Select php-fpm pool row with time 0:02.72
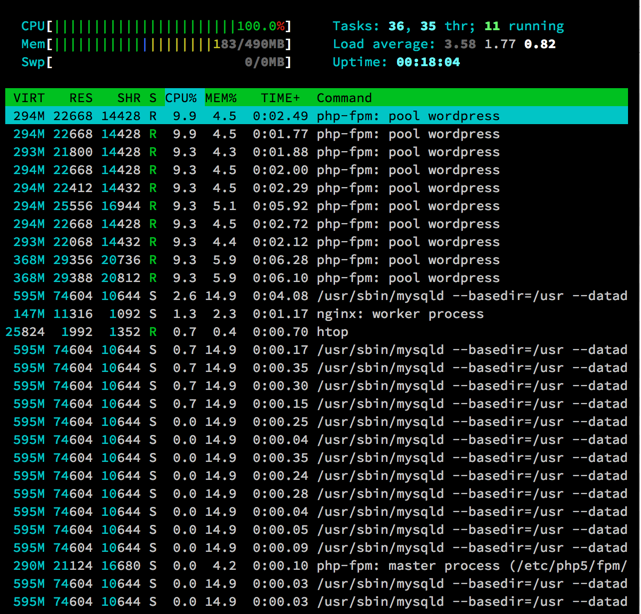 (x=316, y=224)
